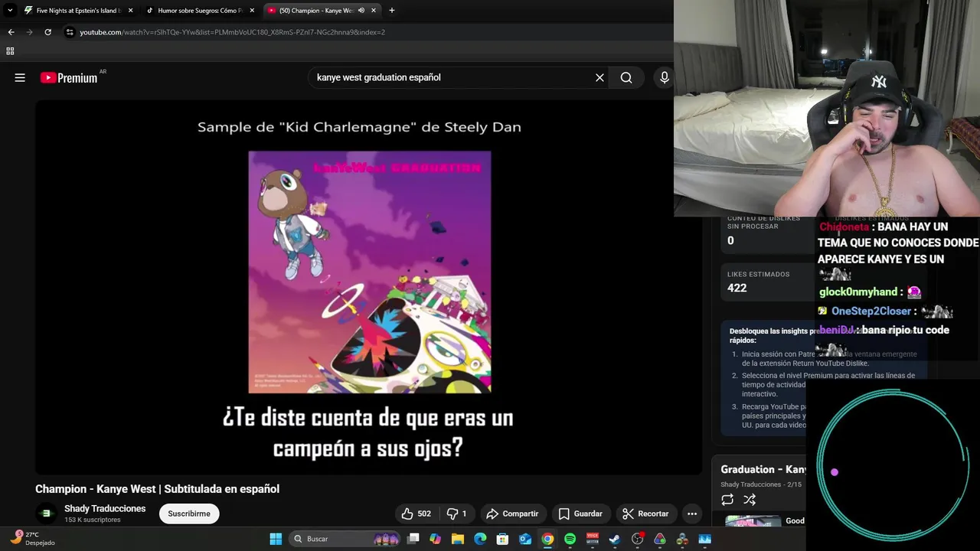Reload the YouTube page
This screenshot has height=551, width=980.
click(x=47, y=32)
